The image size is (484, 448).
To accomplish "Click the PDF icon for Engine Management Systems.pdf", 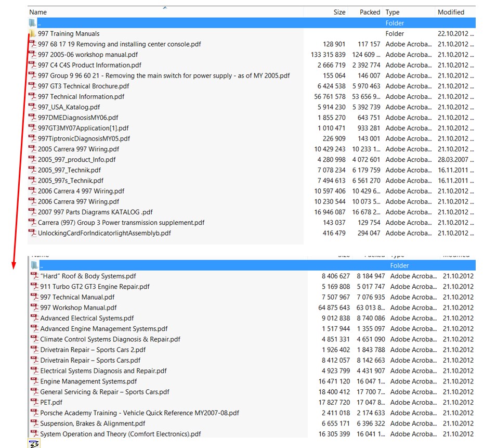I will pyautogui.click(x=34, y=381).
